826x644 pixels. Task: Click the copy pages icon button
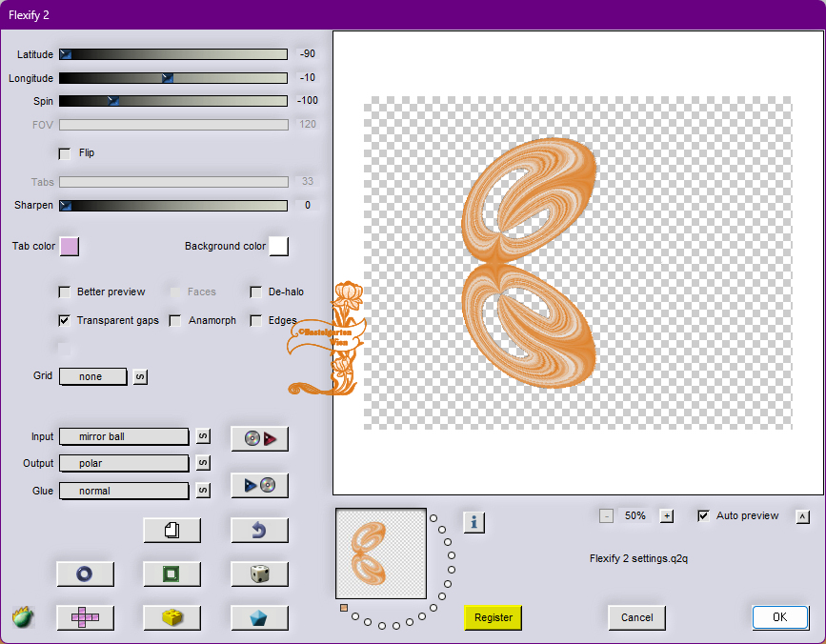click(x=171, y=530)
